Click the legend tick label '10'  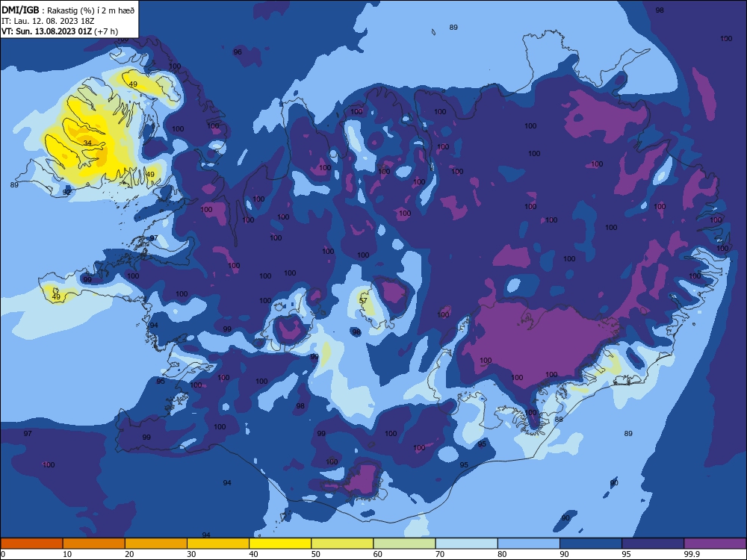(x=67, y=554)
